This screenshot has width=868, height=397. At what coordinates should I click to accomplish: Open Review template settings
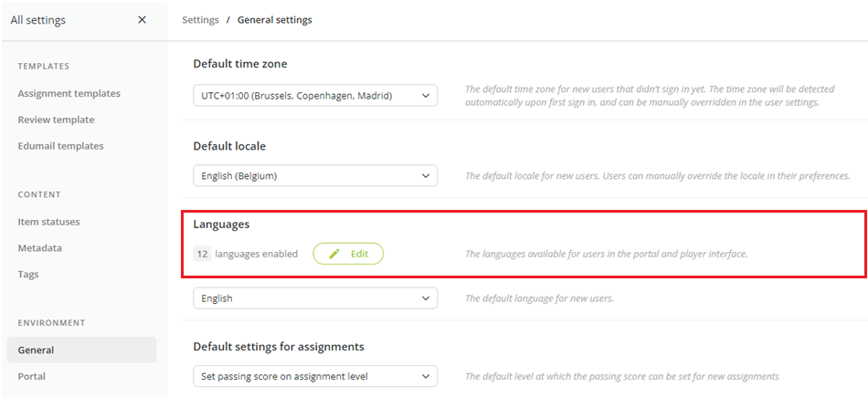(x=56, y=120)
